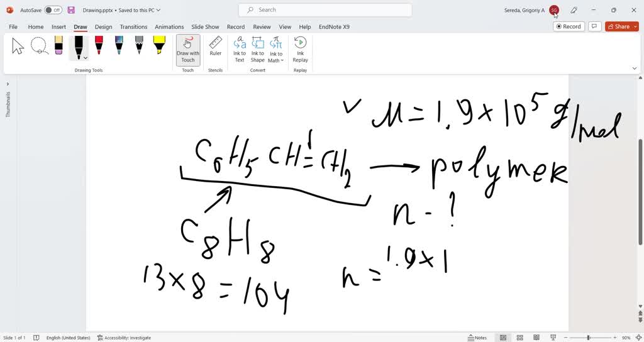Click the pen coming-soon features icon
This screenshot has width=644, height=342.
pos(574,10)
